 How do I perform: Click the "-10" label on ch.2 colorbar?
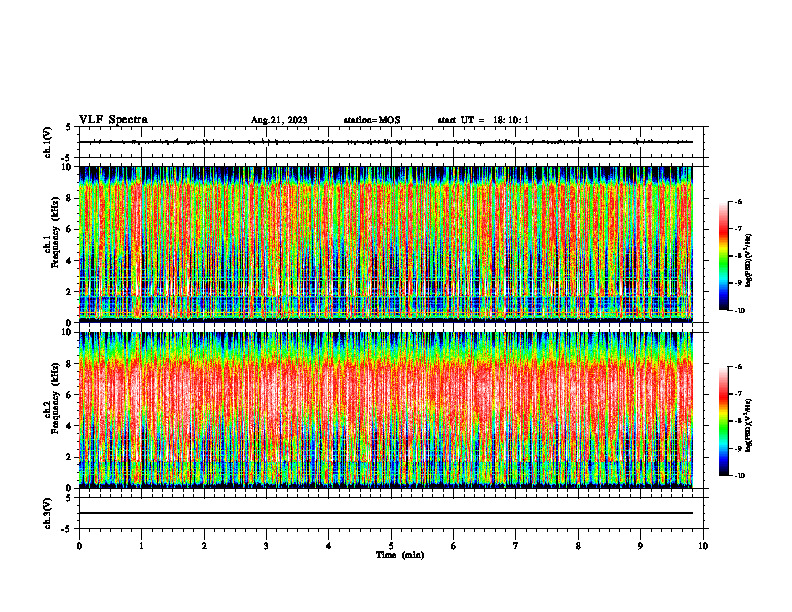click(x=740, y=476)
